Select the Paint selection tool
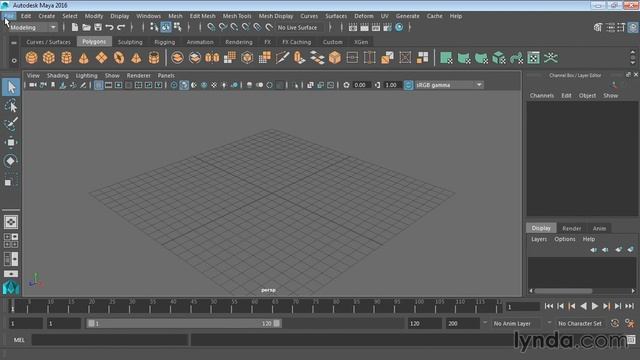Viewport: 640px width, 360px height. click(x=11, y=124)
